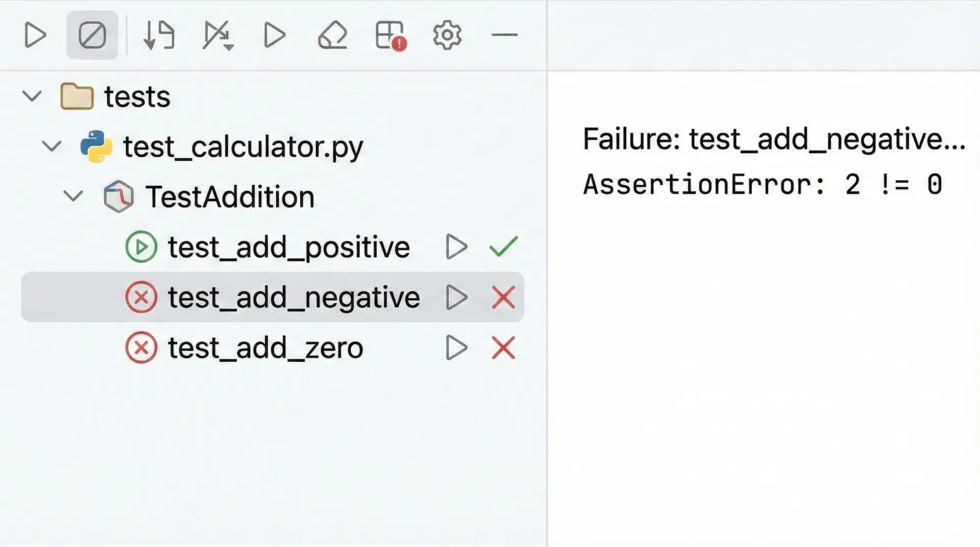The image size is (980, 547).
Task: Collapse the test_calculator.py chevron
Action: (x=52, y=146)
